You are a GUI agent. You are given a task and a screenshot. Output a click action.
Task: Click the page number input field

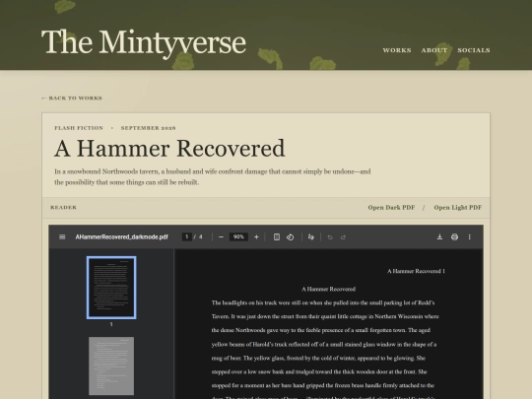tap(186, 236)
